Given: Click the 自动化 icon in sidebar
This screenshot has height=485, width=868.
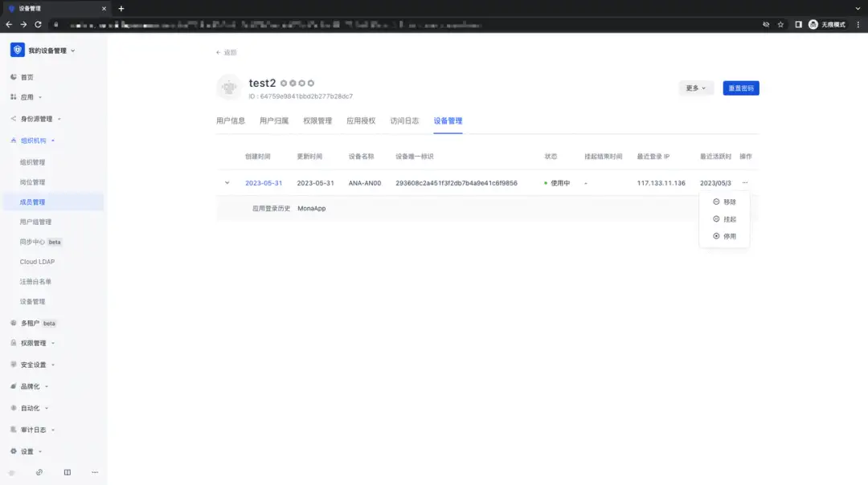Looking at the screenshot, I should tap(14, 408).
